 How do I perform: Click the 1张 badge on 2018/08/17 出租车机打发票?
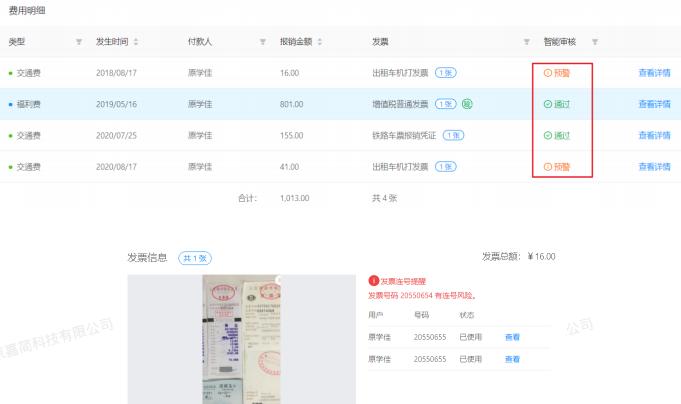446,73
